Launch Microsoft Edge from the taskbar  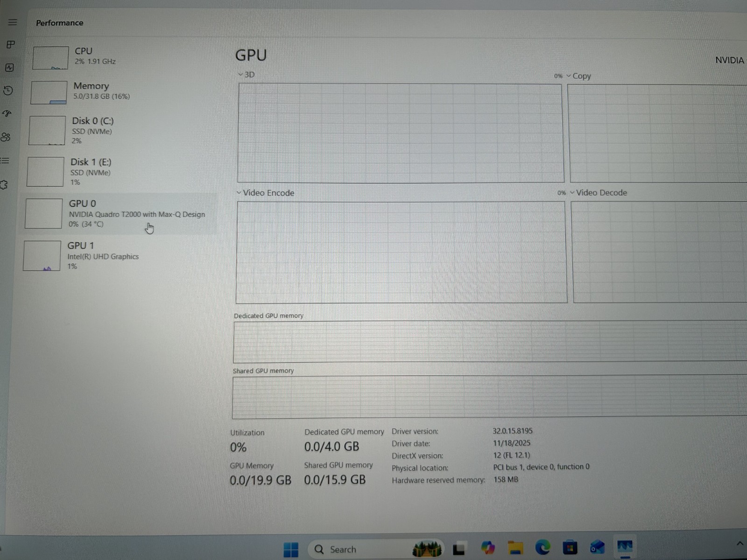click(x=543, y=547)
